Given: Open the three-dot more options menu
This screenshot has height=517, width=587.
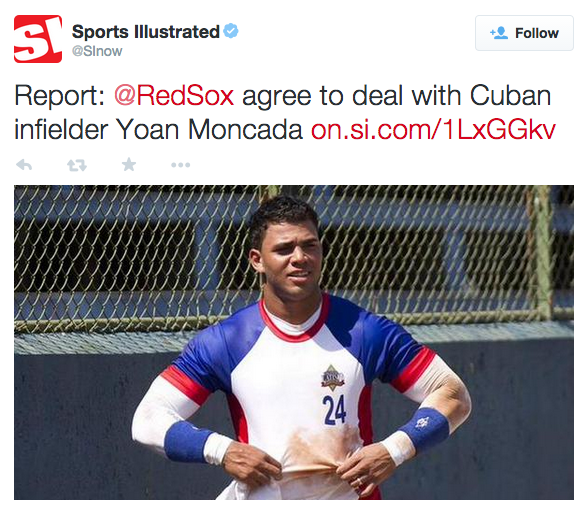Looking at the screenshot, I should [x=180, y=165].
